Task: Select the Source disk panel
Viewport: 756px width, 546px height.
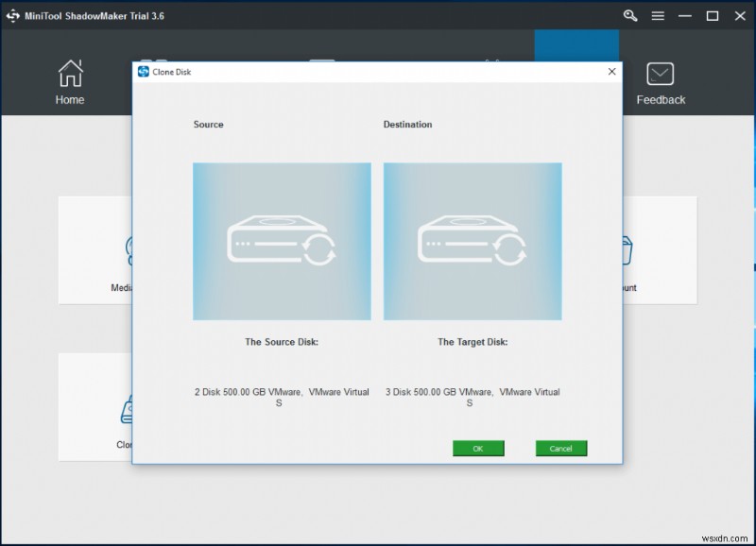Action: point(282,242)
